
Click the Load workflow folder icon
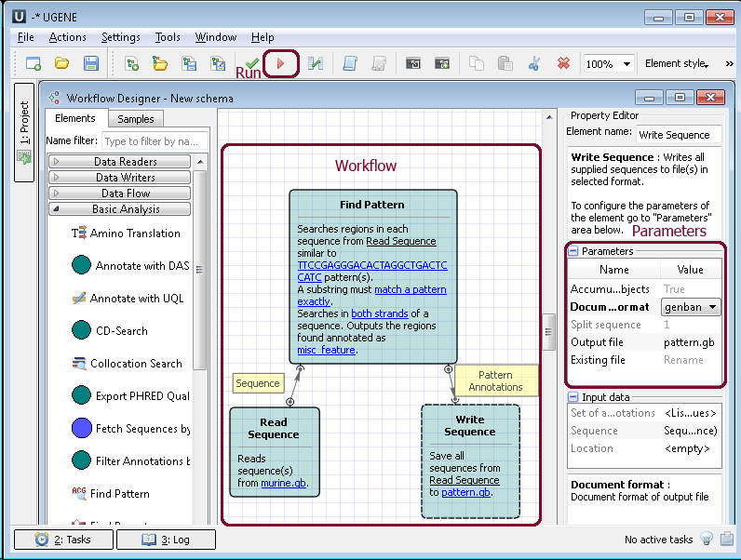click(x=160, y=63)
